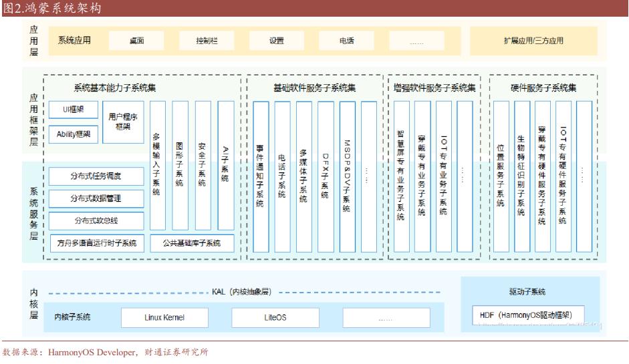This screenshot has width=629, height=364.
Task: Click the IOT专有硬件服务子系统 column
Action: [563, 176]
